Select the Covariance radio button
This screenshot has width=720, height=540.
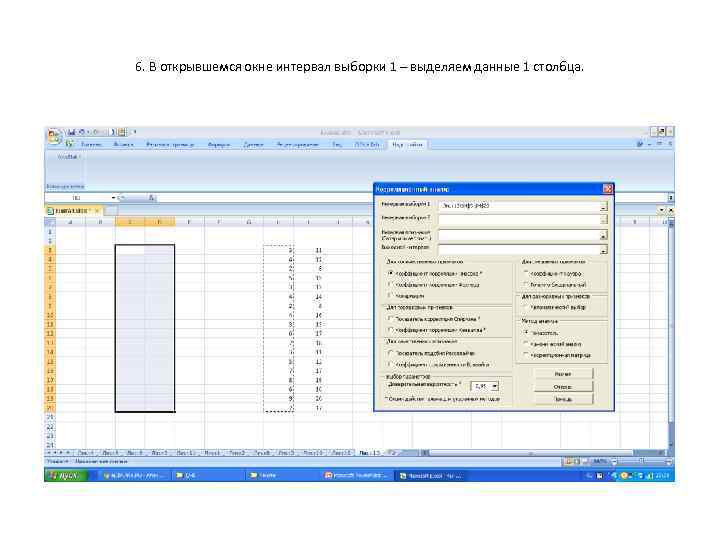(x=391, y=296)
